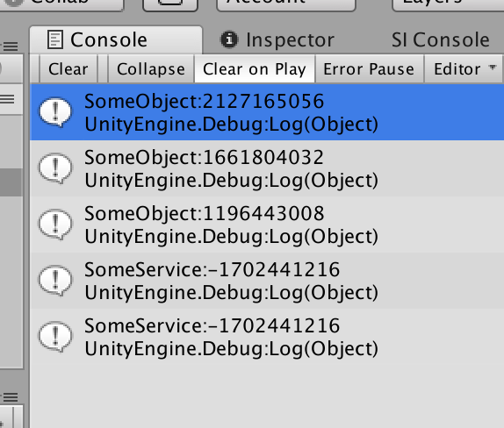Disable the Clear on Play toggle
This screenshot has width=504, height=428.
click(255, 69)
